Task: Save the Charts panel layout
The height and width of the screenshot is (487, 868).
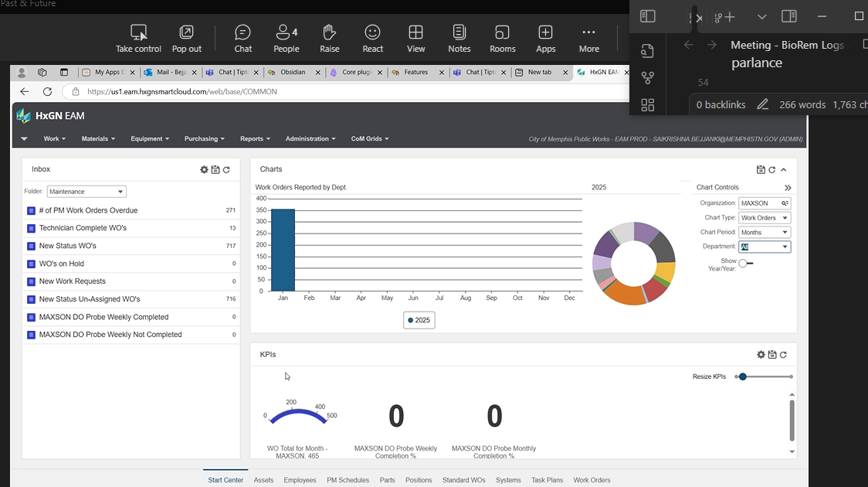Action: point(761,169)
